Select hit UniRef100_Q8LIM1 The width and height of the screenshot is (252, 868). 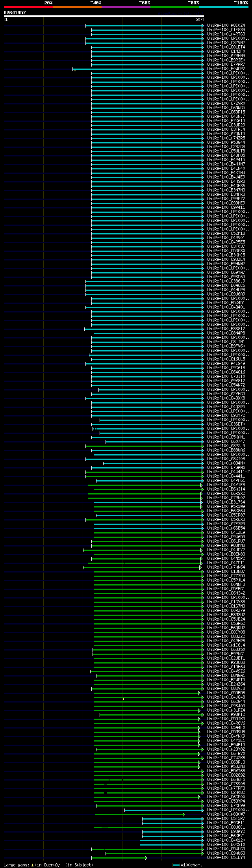tap(226, 342)
